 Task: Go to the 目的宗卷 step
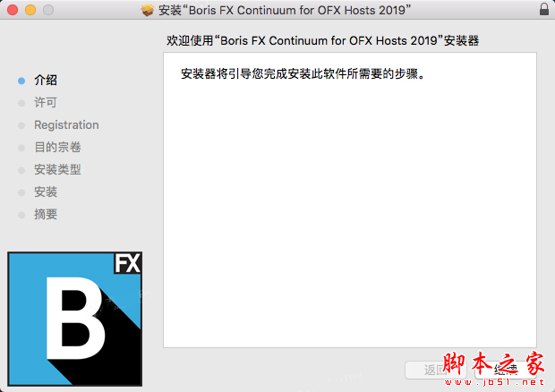tap(57, 147)
